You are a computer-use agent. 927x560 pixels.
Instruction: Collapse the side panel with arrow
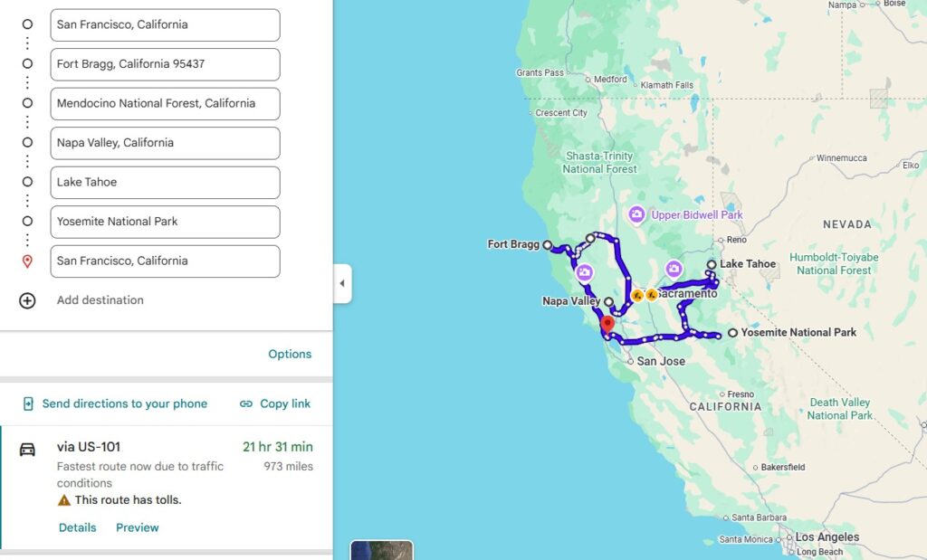click(342, 283)
